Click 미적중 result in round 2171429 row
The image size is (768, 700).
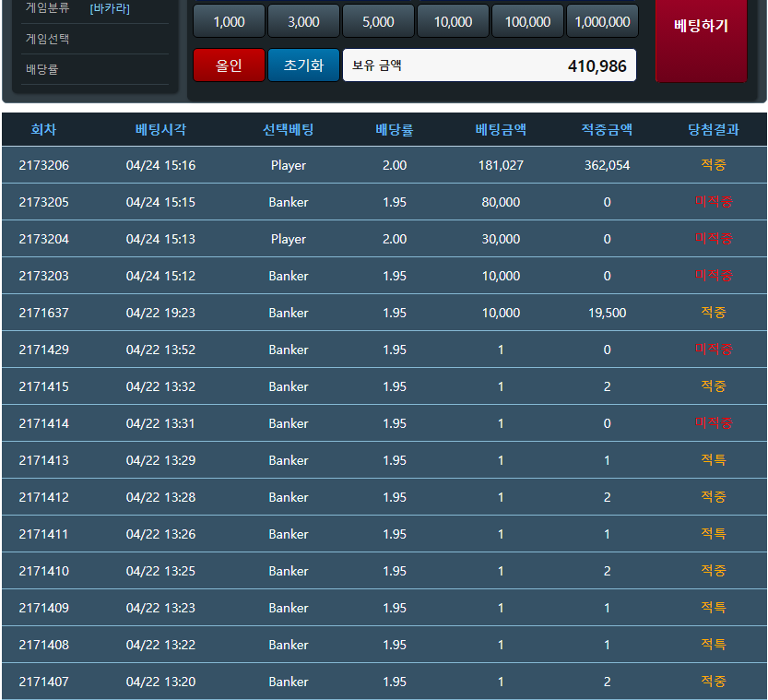[x=714, y=349]
